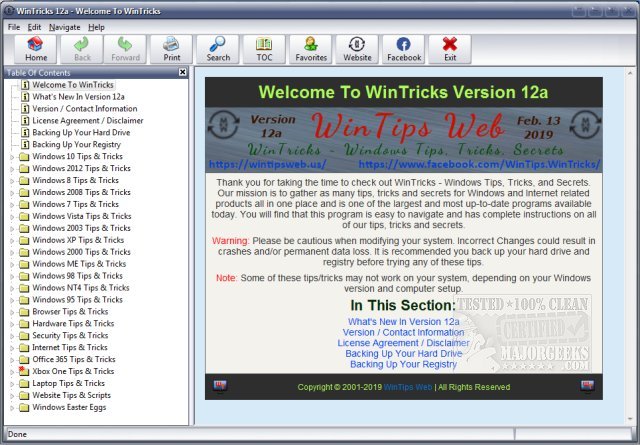Open Favorites from the toolbar
The image size is (640, 445).
tap(311, 49)
